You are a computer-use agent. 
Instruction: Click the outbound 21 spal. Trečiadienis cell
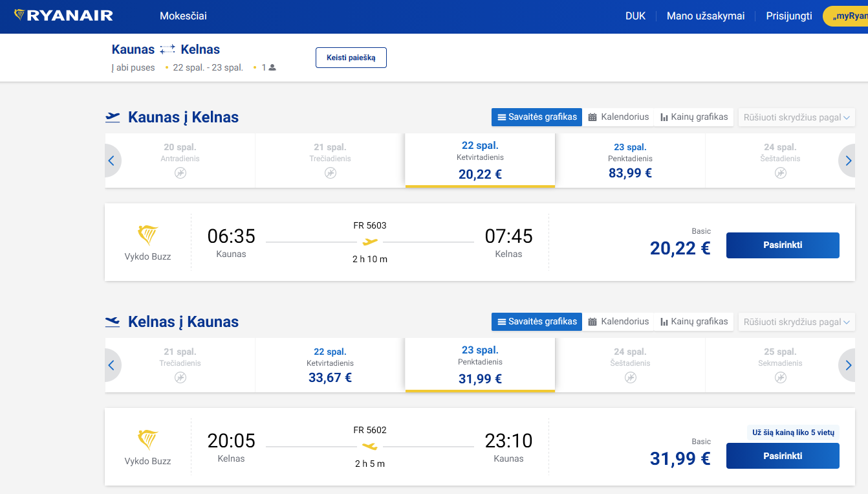click(330, 161)
